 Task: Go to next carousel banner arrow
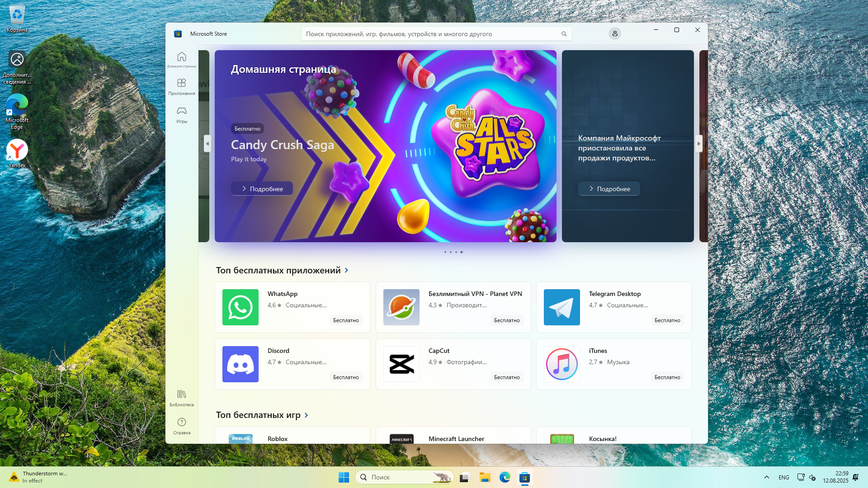pos(698,144)
